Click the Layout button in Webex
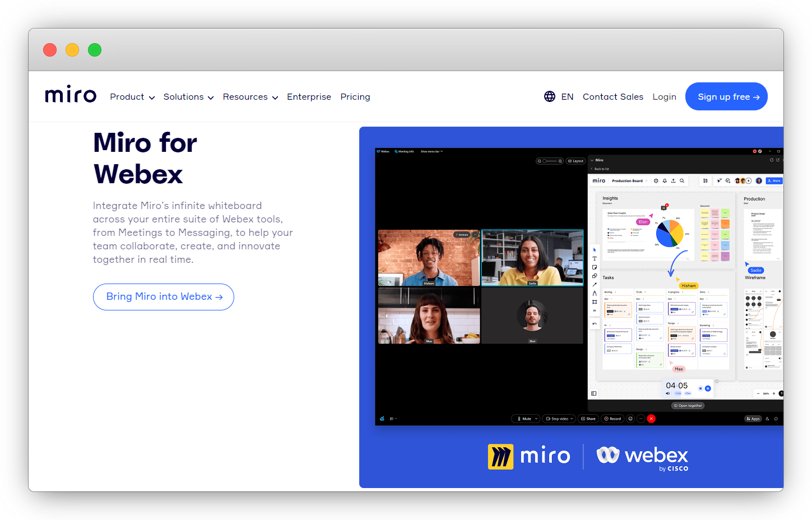 click(x=576, y=161)
